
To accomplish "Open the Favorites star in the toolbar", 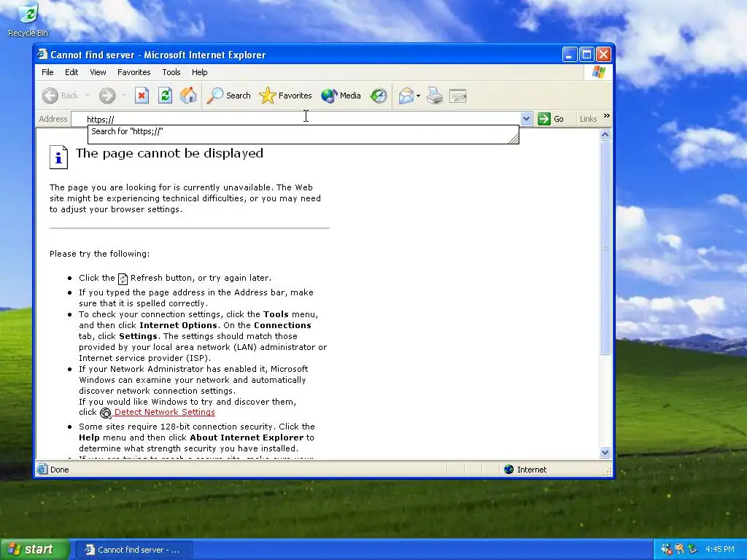I will tap(285, 96).
